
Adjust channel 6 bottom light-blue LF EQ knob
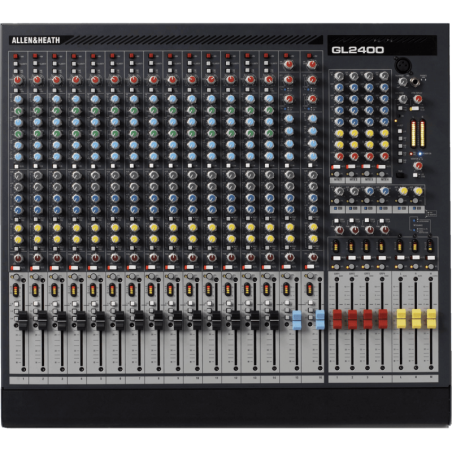tap(115, 157)
